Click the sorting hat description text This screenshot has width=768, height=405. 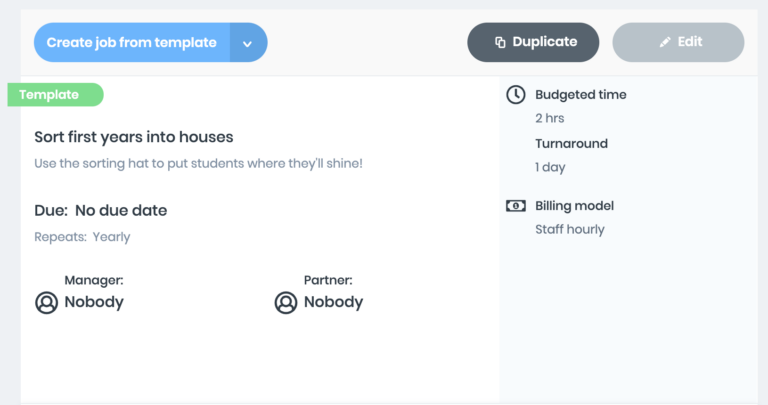198,163
